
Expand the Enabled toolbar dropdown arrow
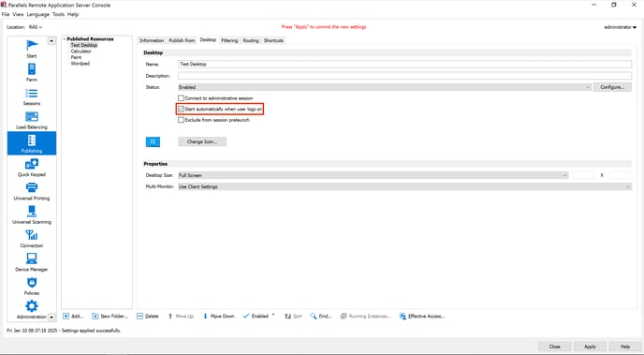(273, 315)
